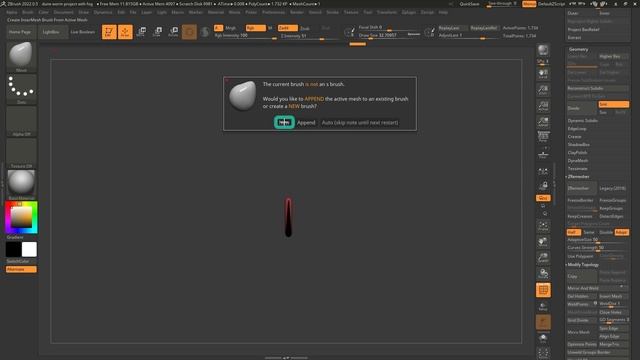Select the white secondary color swatch
Viewport: 640px width, 360px height.
click(29, 249)
